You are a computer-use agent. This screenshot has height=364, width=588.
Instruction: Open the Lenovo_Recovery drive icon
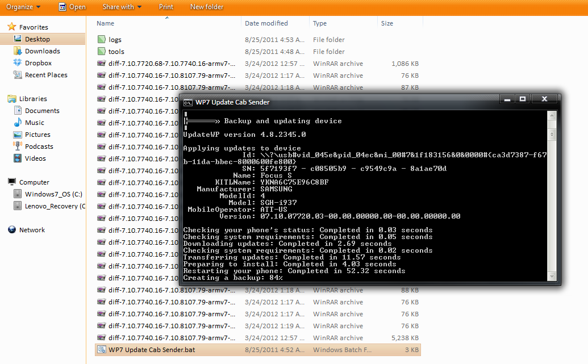tap(18, 206)
